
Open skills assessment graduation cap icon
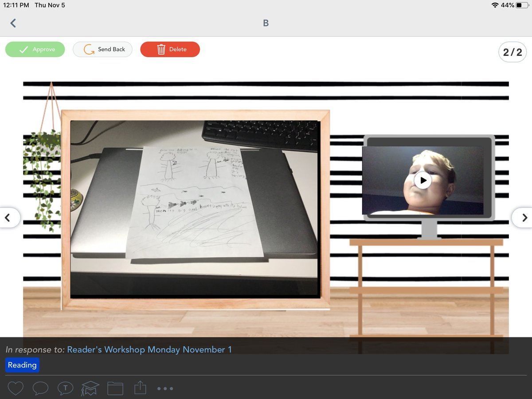coord(90,388)
